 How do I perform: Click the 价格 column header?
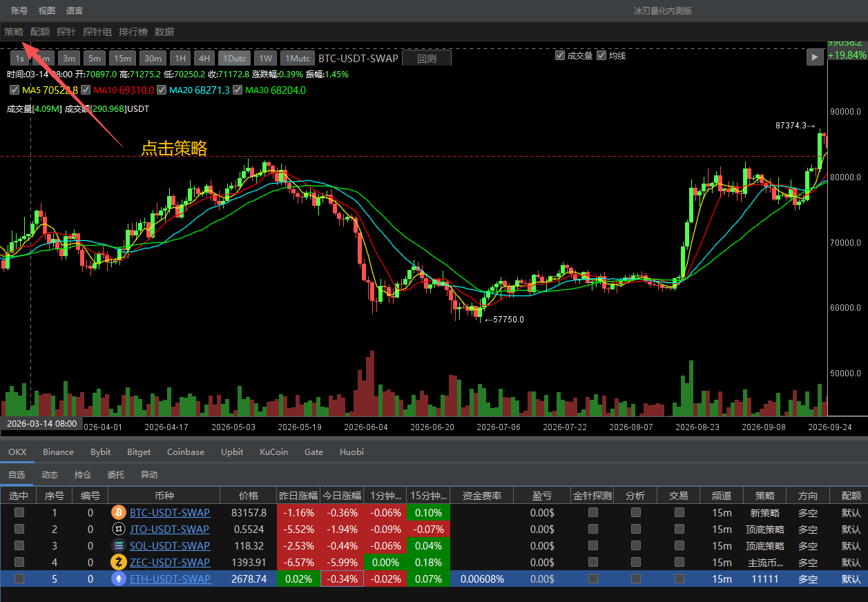coord(249,496)
